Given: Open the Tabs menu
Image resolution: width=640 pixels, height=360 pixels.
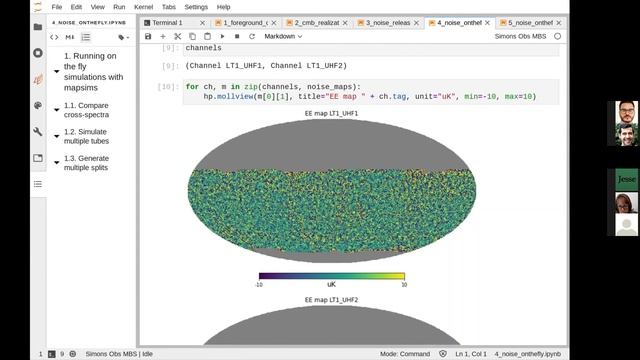Looking at the screenshot, I should (169, 7).
